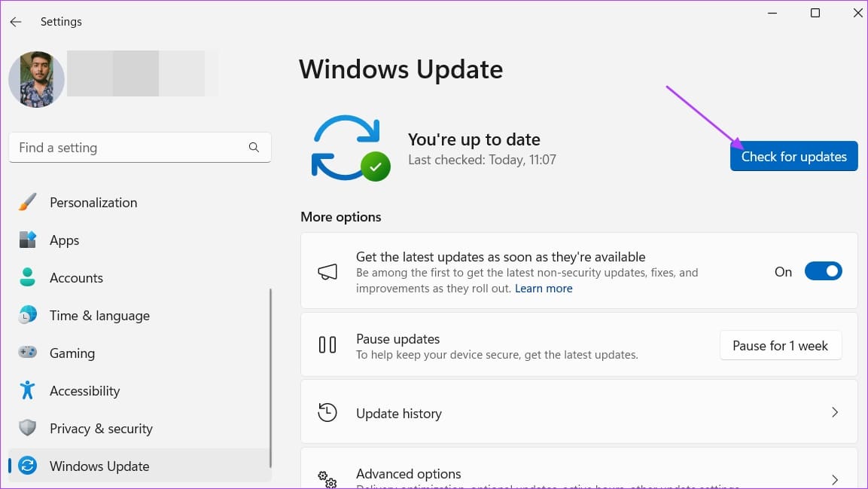Click the user profile picture

pyautogui.click(x=36, y=78)
